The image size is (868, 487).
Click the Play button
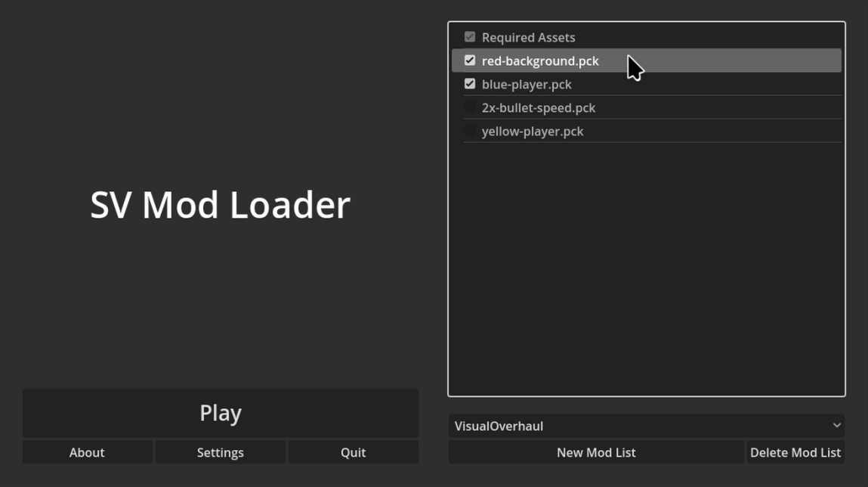(x=220, y=413)
